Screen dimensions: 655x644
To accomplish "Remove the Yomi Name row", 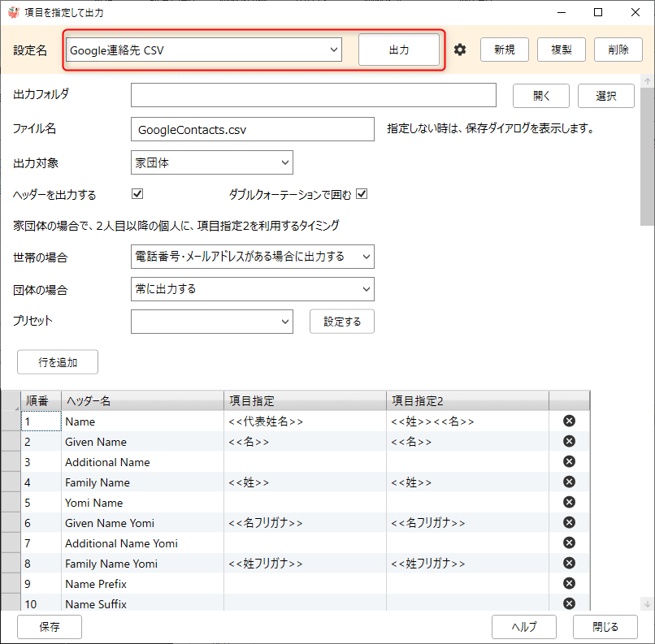I will pos(569,503).
